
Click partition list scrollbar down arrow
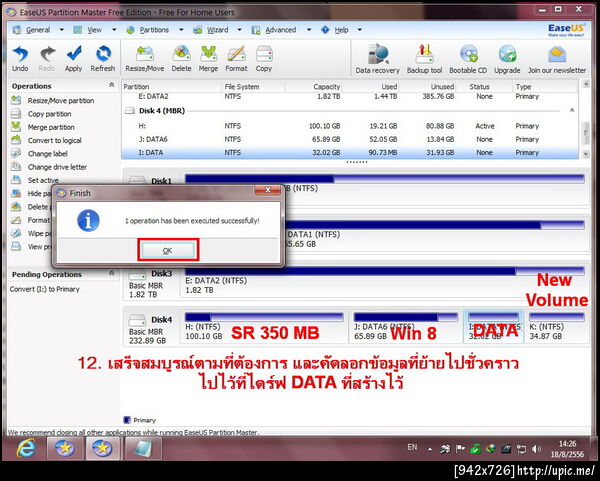(585, 154)
